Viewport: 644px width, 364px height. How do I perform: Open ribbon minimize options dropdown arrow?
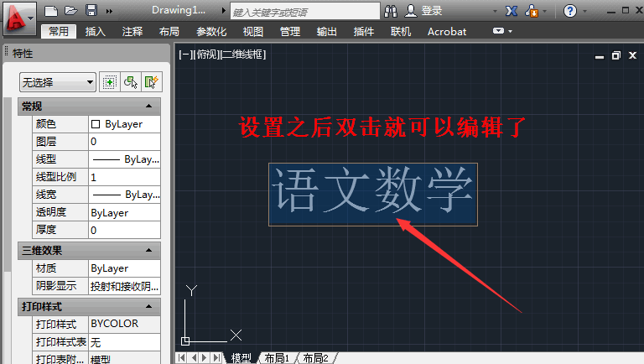point(510,31)
